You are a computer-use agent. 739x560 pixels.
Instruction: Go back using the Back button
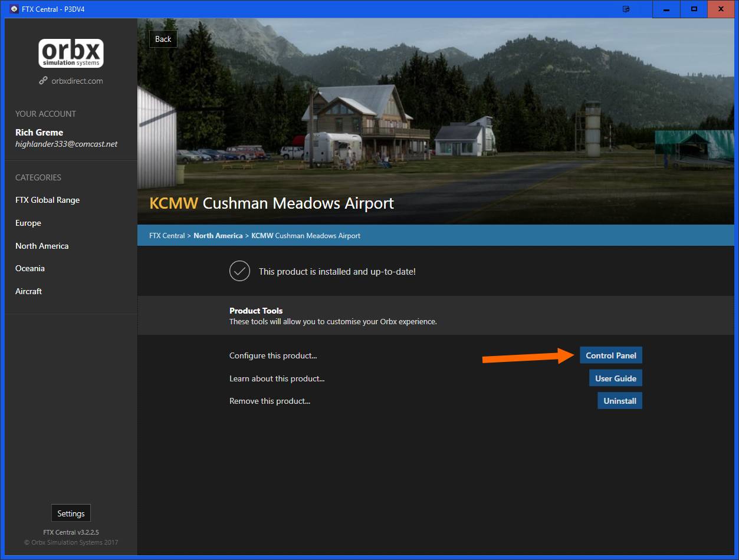click(163, 39)
